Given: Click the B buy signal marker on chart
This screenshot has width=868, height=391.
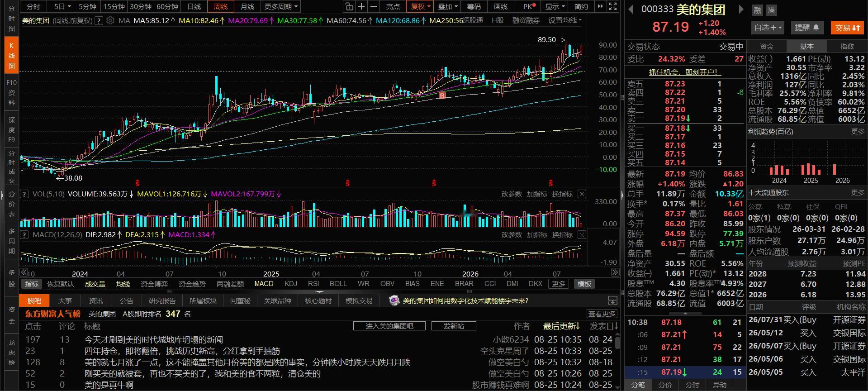Looking at the screenshot, I should 442,95.
